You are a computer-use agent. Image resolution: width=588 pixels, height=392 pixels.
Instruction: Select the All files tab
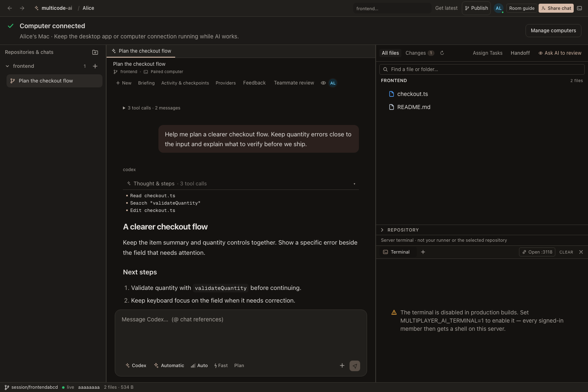coord(390,53)
